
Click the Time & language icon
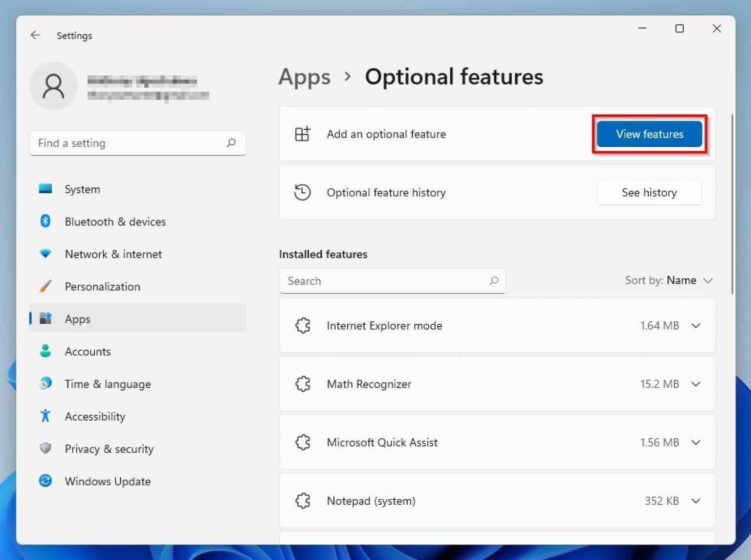(45, 383)
